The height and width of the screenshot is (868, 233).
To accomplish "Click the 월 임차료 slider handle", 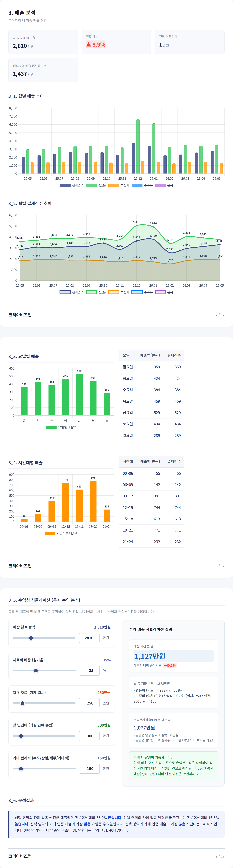I will (23, 703).
